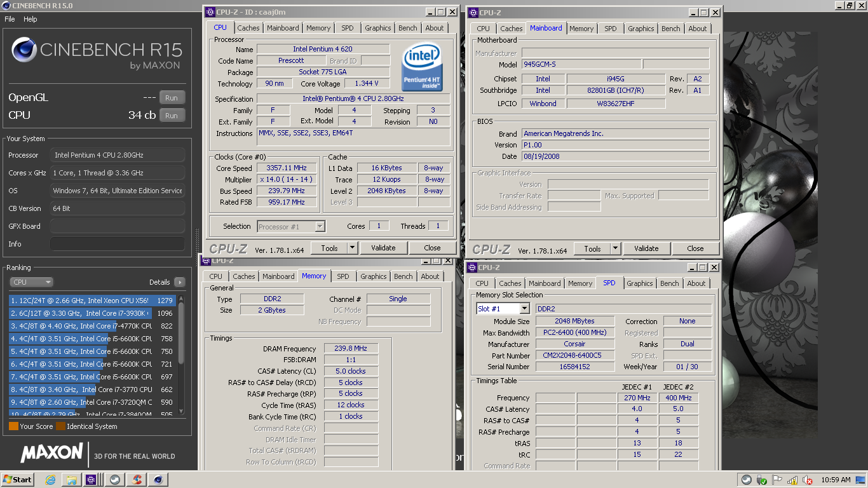Switch to Cinebench taskbar button
Screen dimensions: 868x488
coord(158,480)
